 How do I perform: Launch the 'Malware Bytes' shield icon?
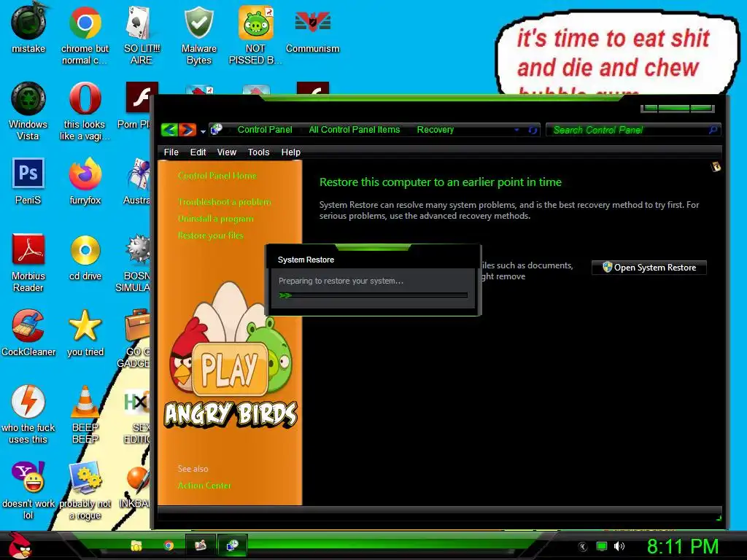tap(198, 34)
